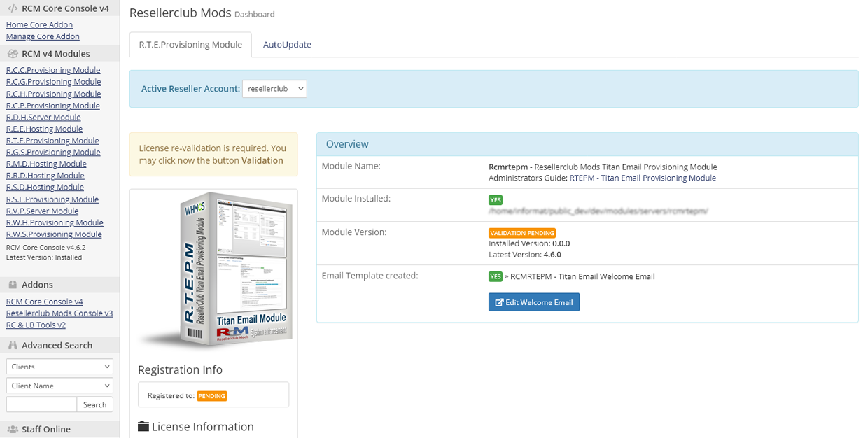
Task: Open R.V.P.Server Module
Action: (x=42, y=211)
